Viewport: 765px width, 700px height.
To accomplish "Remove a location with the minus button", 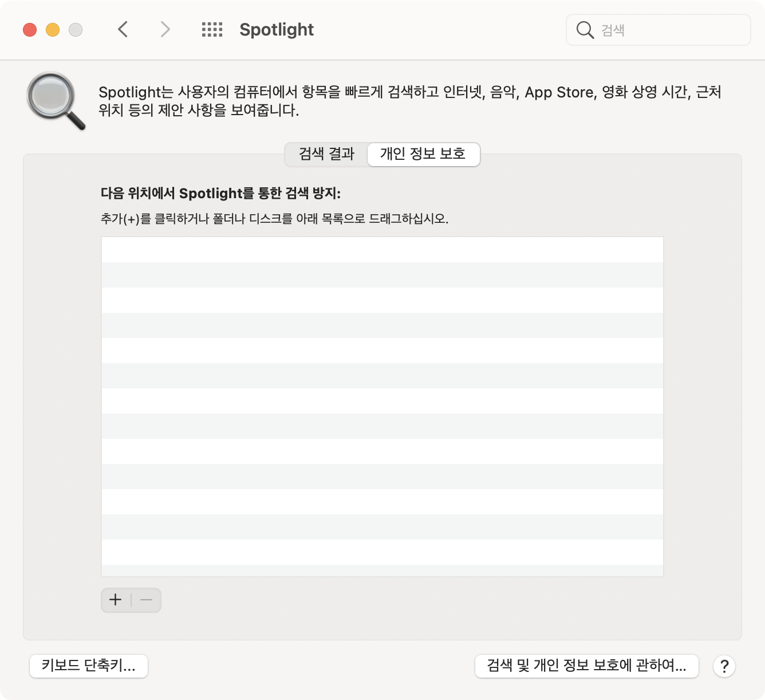I will pyautogui.click(x=147, y=600).
